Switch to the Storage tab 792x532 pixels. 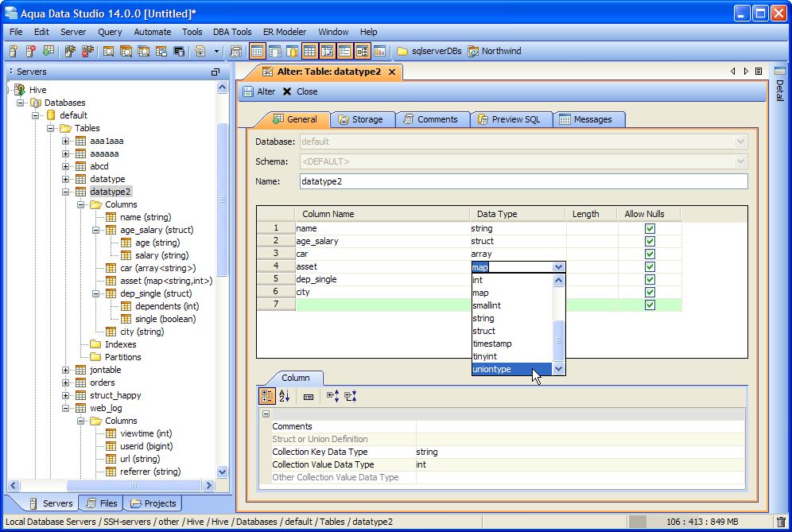click(x=362, y=120)
